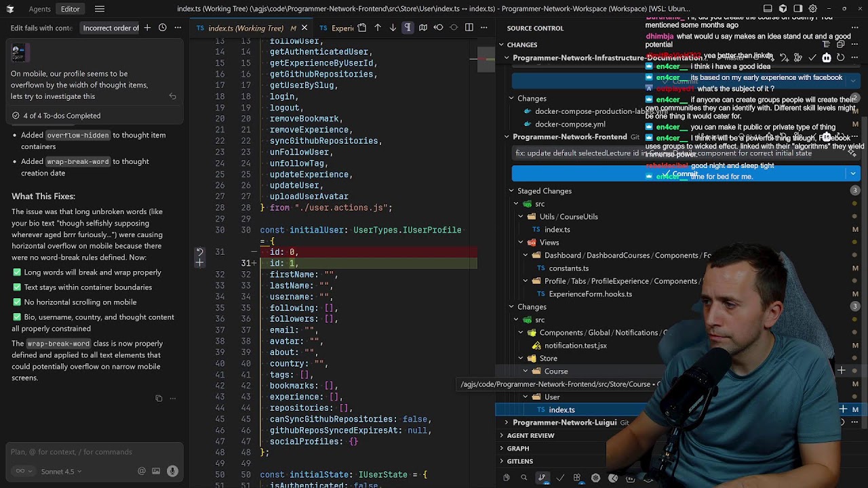Toggle inline diff view icon

tap(423, 28)
